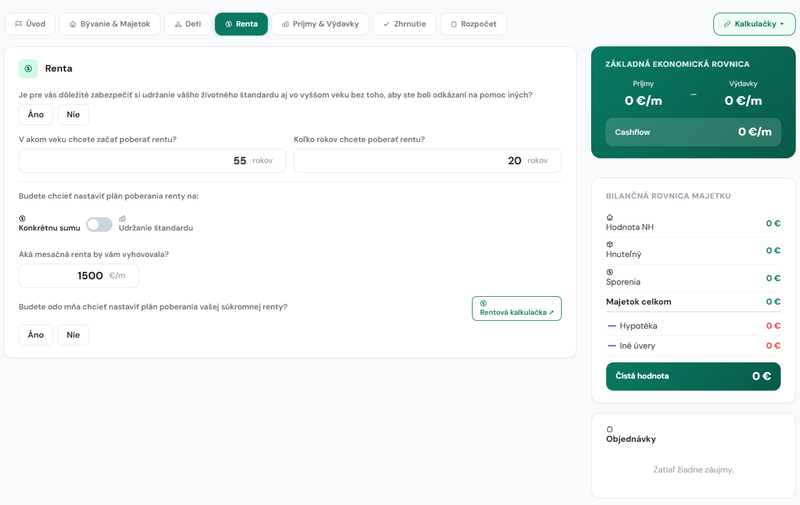Image resolution: width=800 pixels, height=505 pixels.
Task: Select the active Renta tab
Action: [x=241, y=24]
